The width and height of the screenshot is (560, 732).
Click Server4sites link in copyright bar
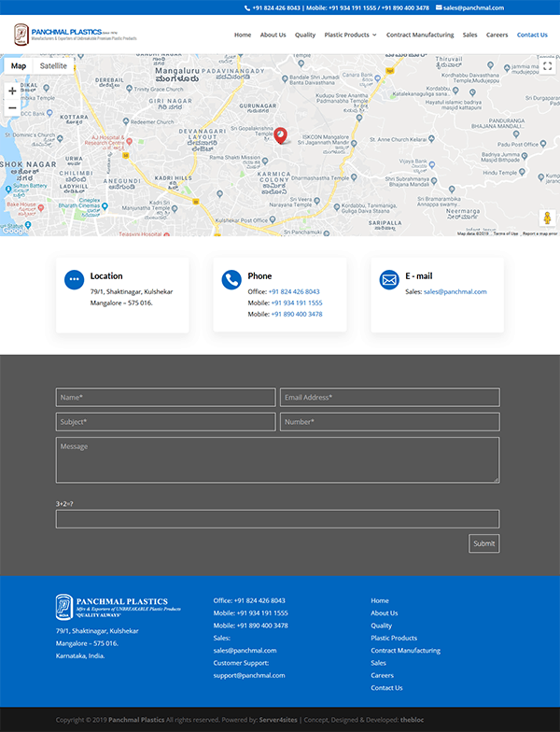278,720
